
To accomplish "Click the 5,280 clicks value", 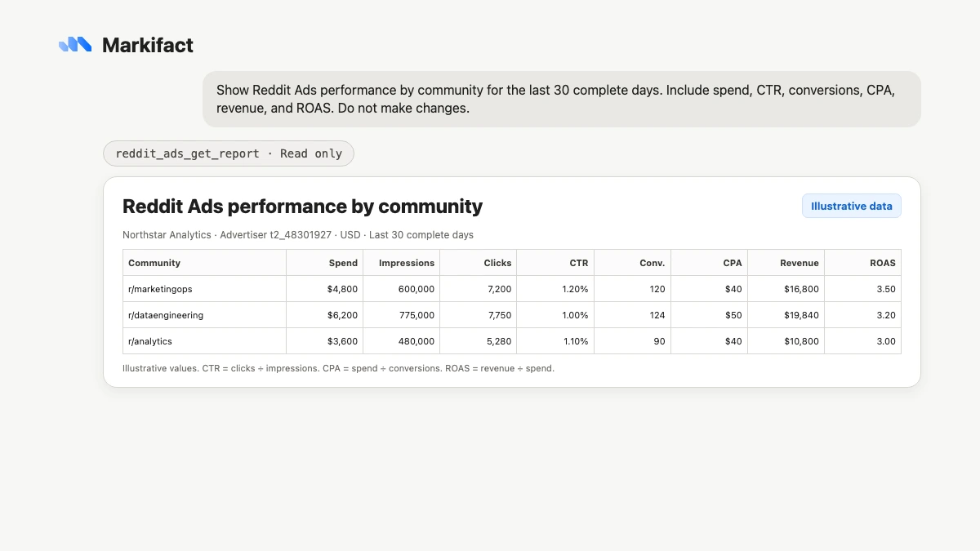I will pos(500,341).
